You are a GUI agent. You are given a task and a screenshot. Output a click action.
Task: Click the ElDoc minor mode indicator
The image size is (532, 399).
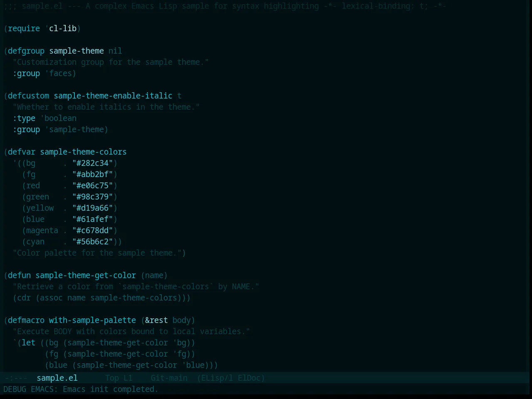249,378
